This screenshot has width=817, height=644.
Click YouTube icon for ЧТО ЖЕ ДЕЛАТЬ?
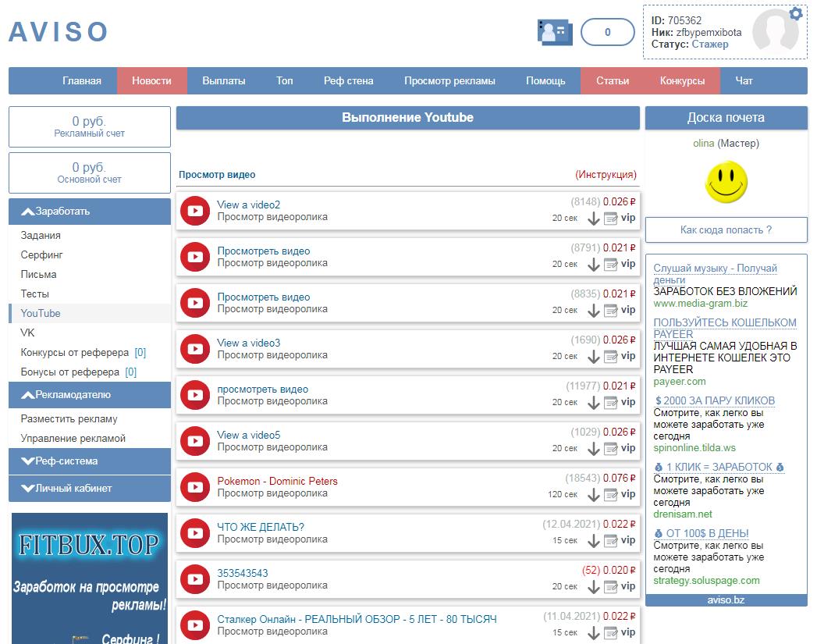pyautogui.click(x=195, y=533)
